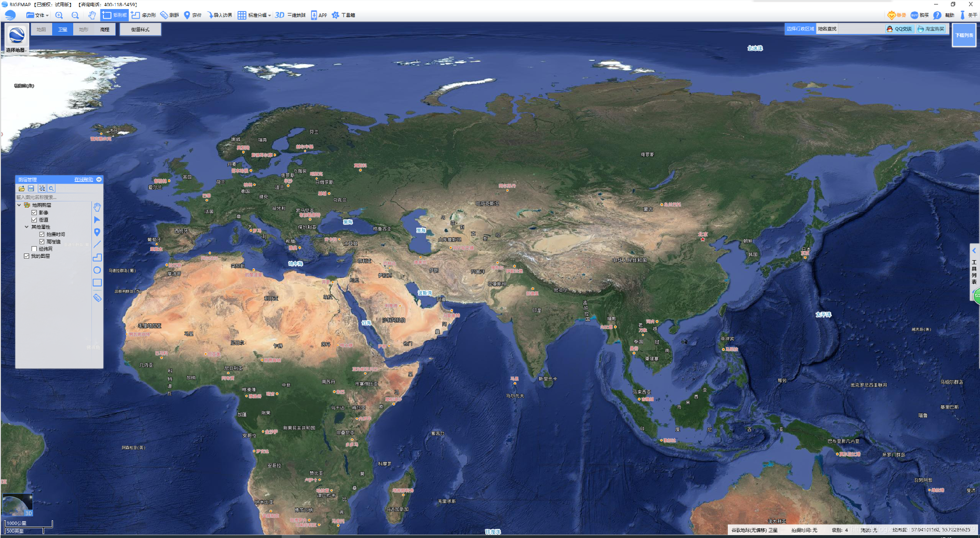Click the layer name search field
The width and height of the screenshot is (980, 538).
(53, 197)
